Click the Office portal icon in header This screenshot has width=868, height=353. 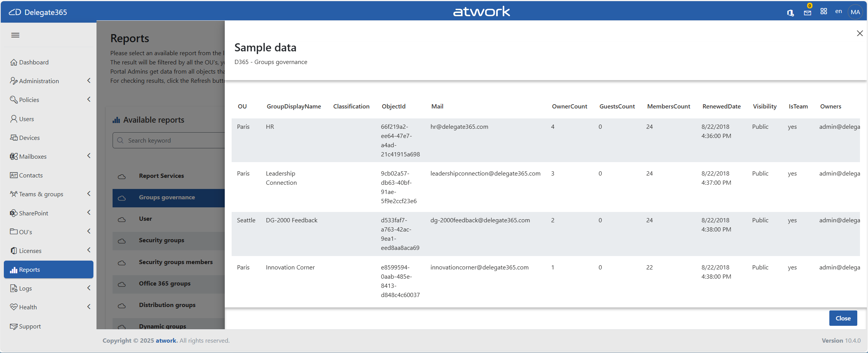coord(790,13)
